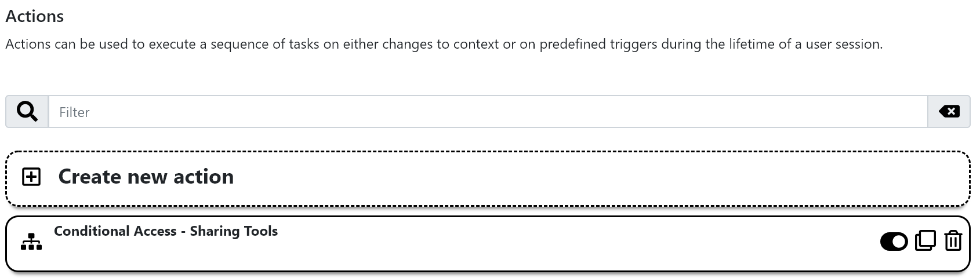Screen dimensions: 980x278
Task: Disable the Sharing Tools action with its switch
Action: (894, 241)
